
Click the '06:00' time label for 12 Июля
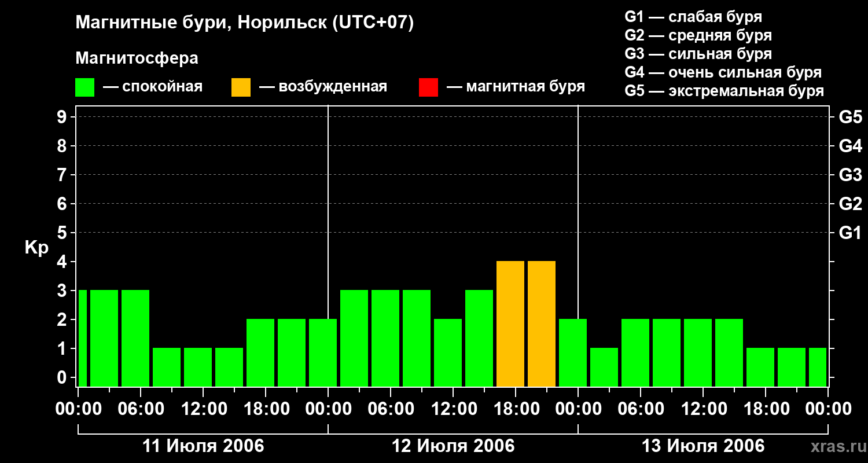click(x=391, y=409)
